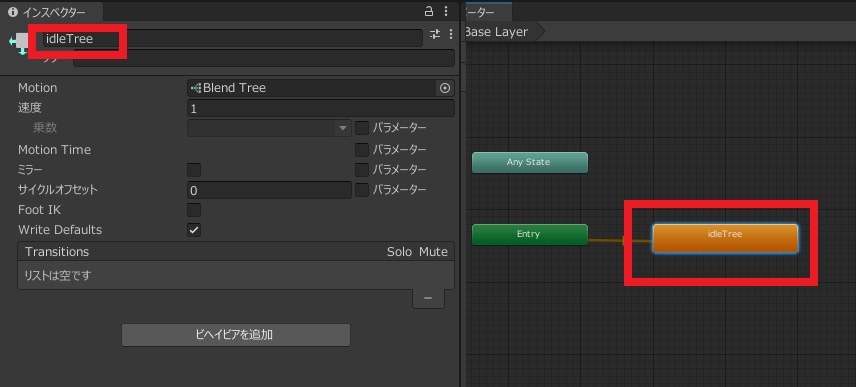Tick the multiplier parameter checkbox
The width and height of the screenshot is (856, 387).
(x=361, y=128)
